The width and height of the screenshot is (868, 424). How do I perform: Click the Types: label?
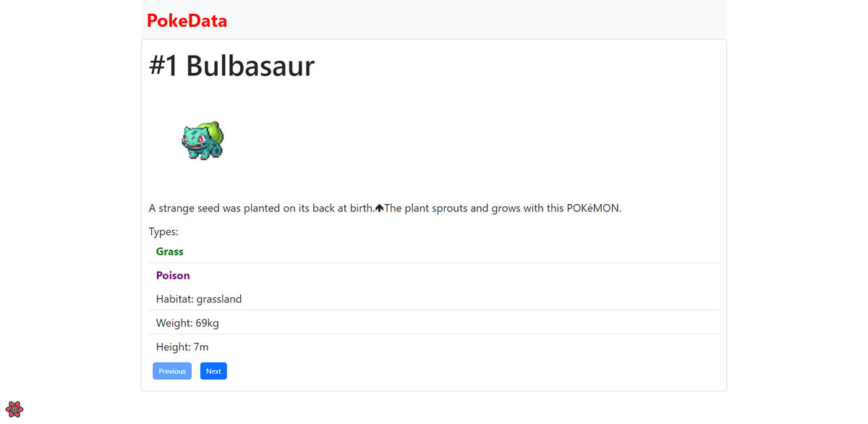(163, 232)
